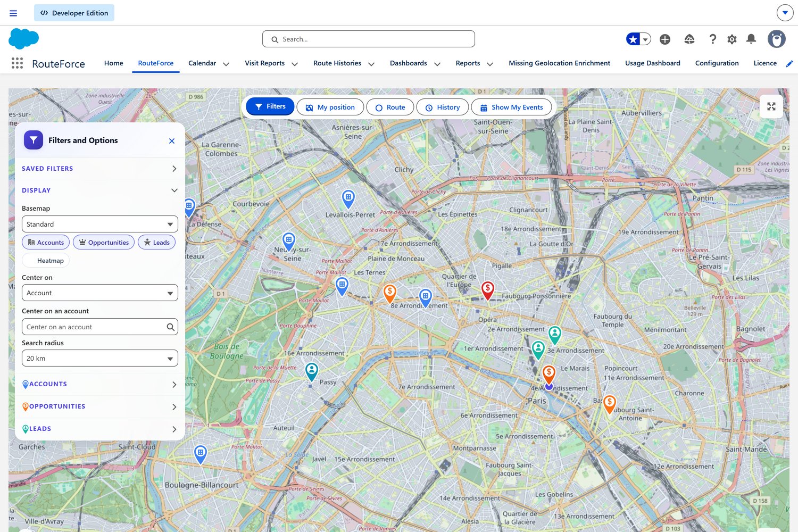Toggle the Opportunities display pill
This screenshot has height=532, width=798.
[104, 243]
